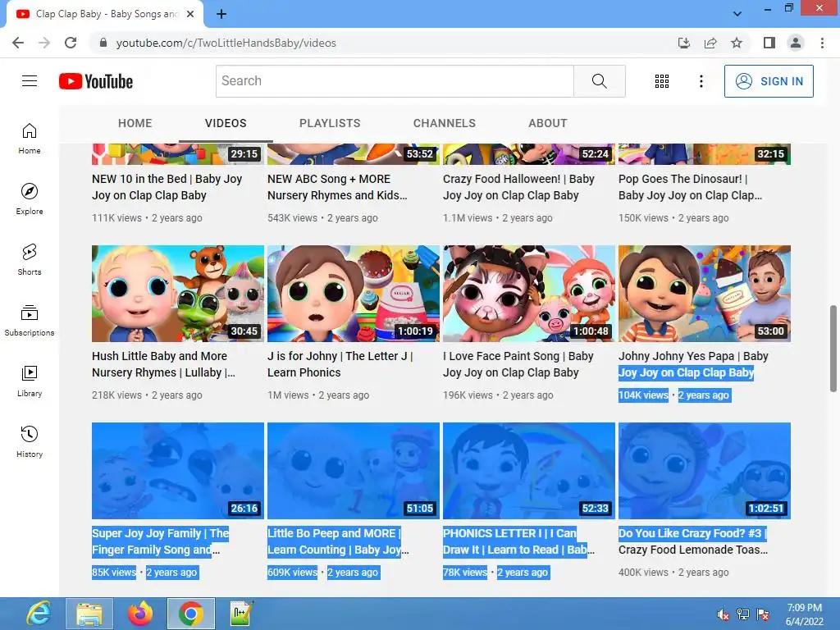Select the VIDEOS channel tab
Screen dimensions: 840x630
click(226, 123)
